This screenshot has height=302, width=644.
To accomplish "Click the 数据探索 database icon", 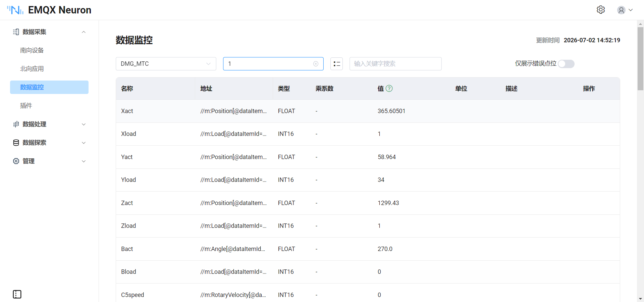I will pyautogui.click(x=16, y=143).
